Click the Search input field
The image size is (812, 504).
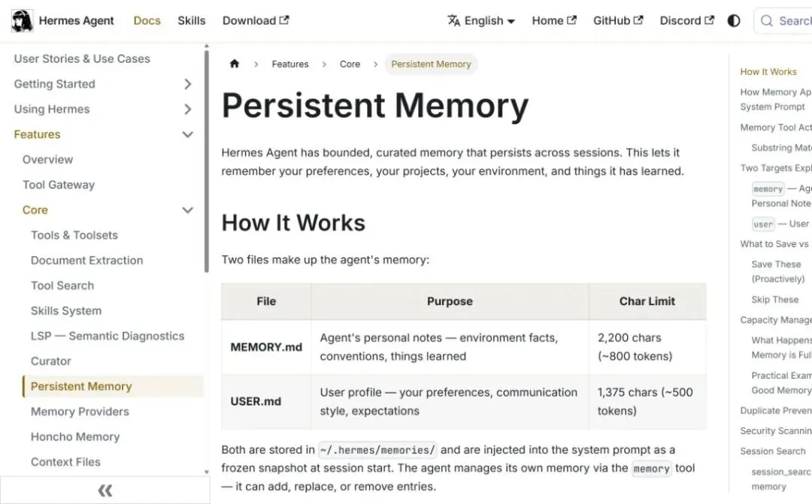pyautogui.click(x=783, y=21)
